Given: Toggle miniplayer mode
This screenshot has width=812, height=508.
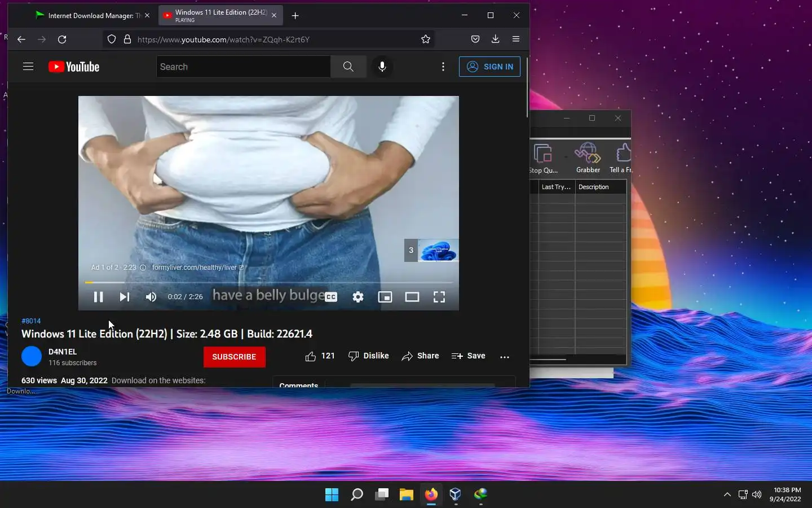Looking at the screenshot, I should (385, 297).
